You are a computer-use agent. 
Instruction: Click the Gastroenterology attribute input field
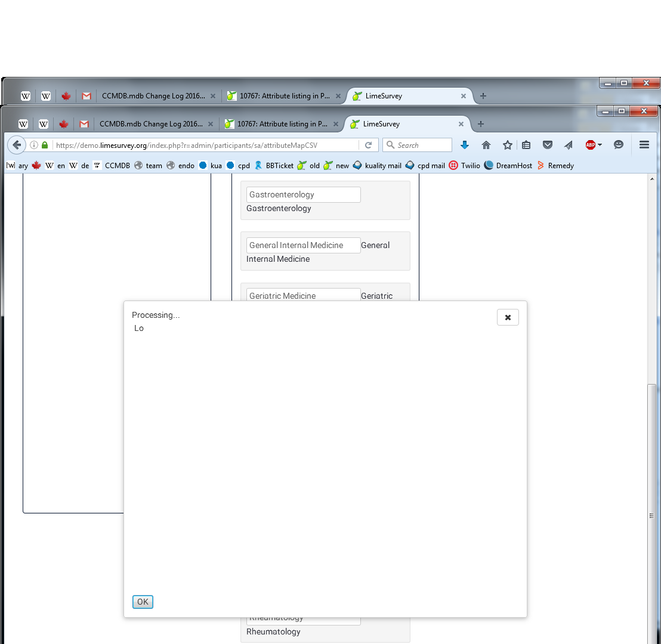304,195
